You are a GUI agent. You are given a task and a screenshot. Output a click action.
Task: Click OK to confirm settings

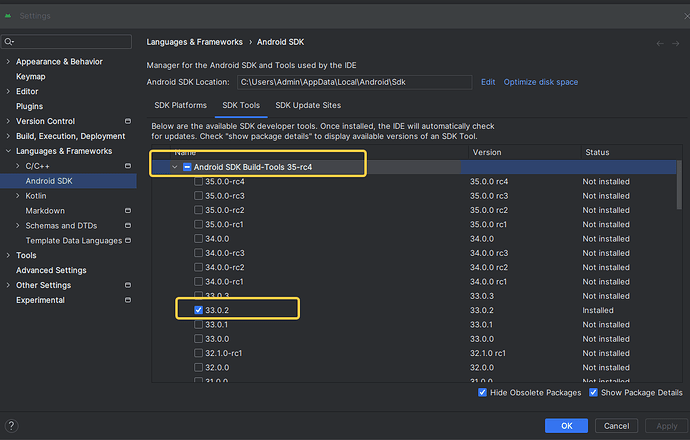(x=566, y=425)
